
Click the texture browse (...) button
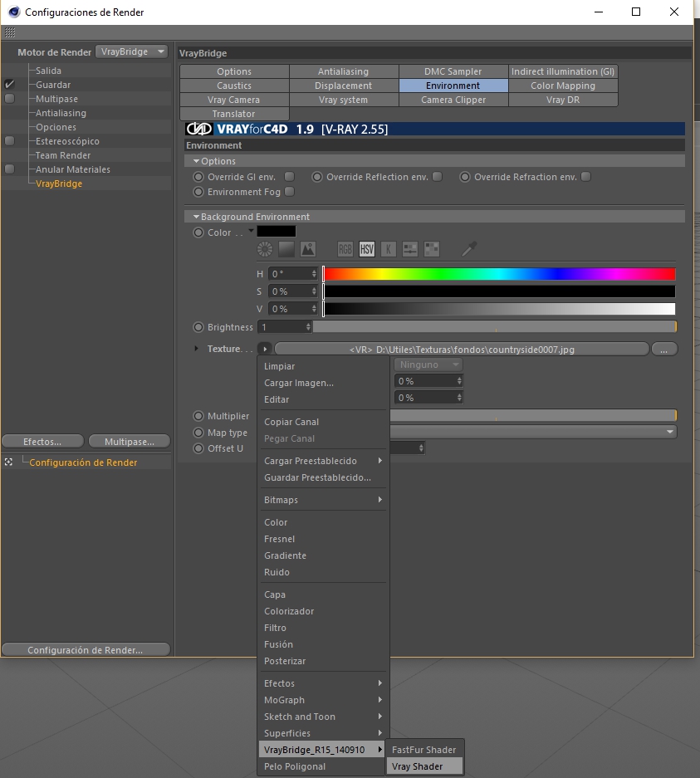[x=664, y=349]
